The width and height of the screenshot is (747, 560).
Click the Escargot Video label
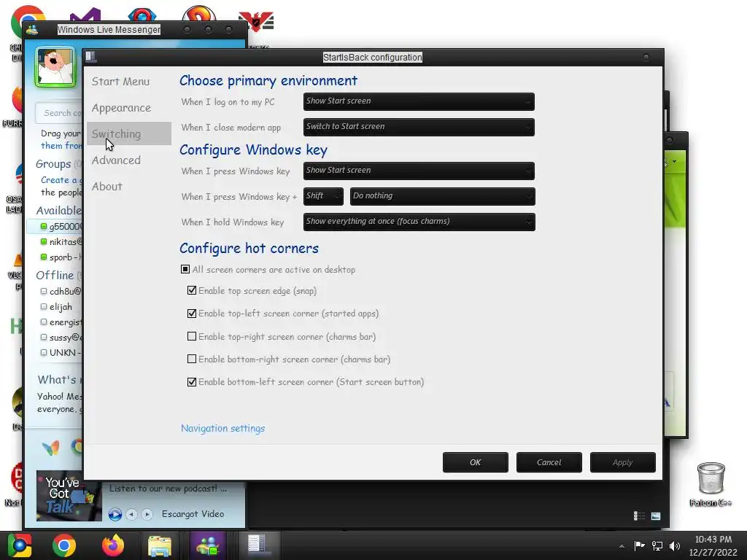193,514
